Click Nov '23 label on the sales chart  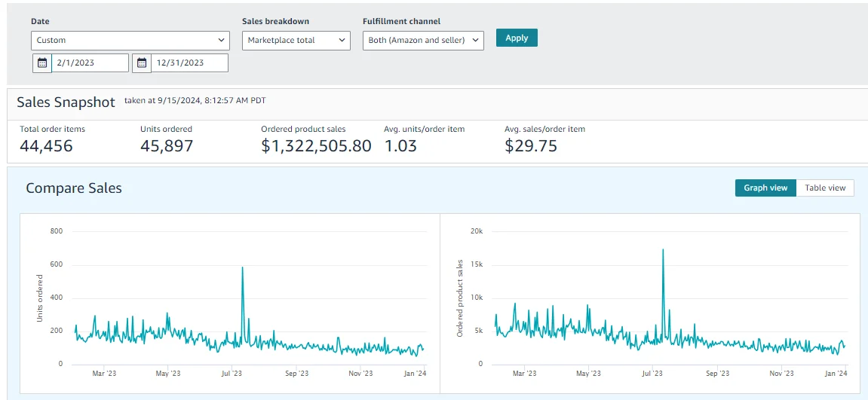click(781, 374)
